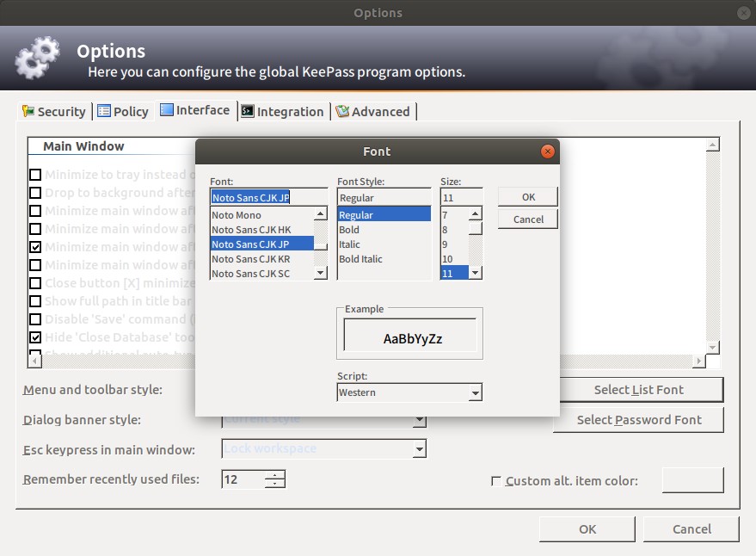756x556 pixels.
Task: Decrease the recently used files count
Action: 275,484
